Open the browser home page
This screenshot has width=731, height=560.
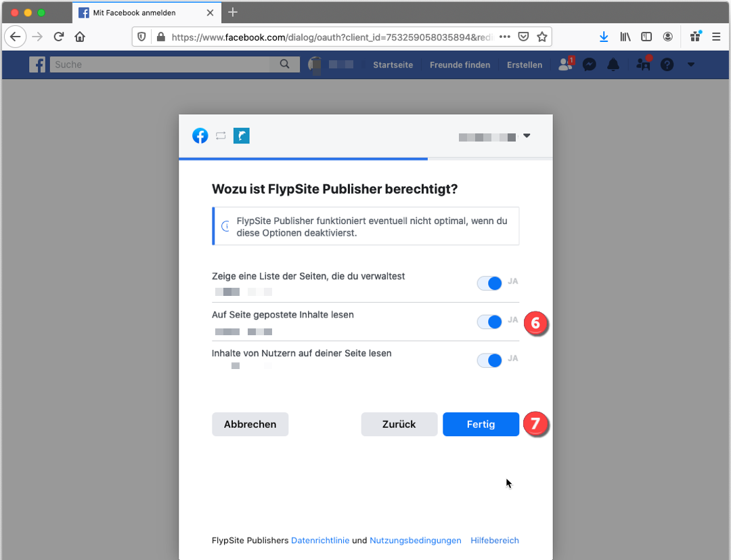click(x=80, y=37)
